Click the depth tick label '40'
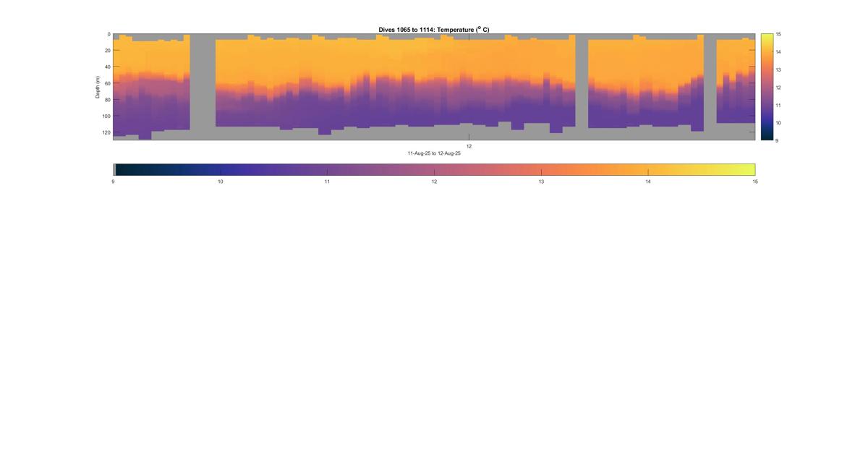Image resolution: width=868 pixels, height=450 pixels. coord(107,67)
